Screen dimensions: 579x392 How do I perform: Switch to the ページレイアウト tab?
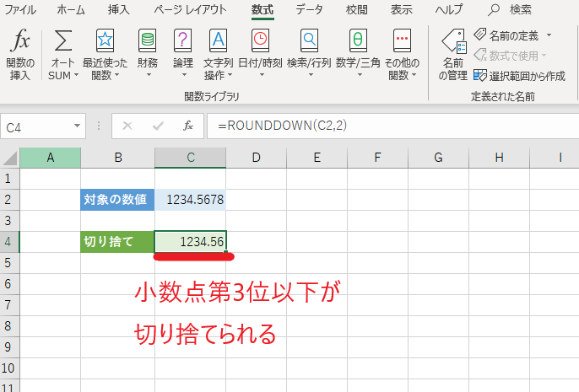[190, 10]
